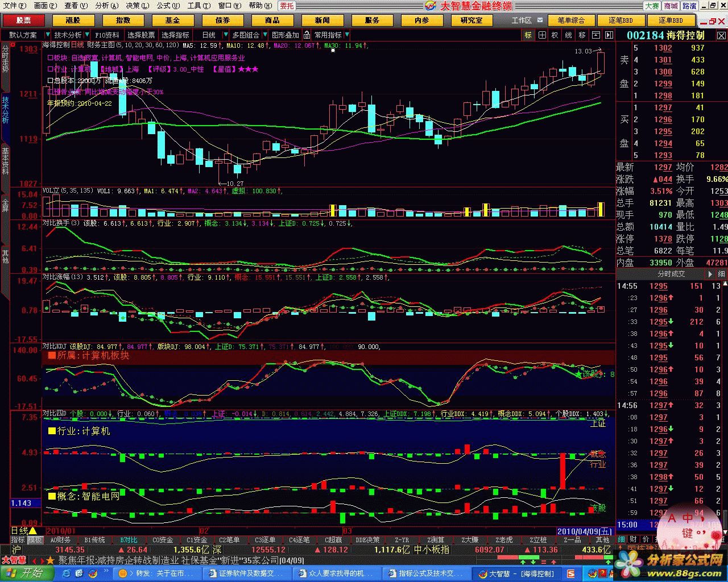Select the C0资金 indicator tab
Image resolution: width=728 pixels, height=582 pixels.
163,540
